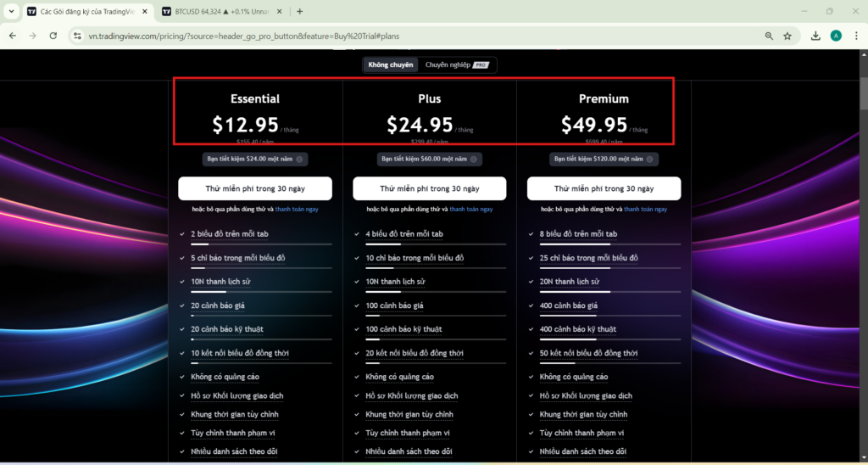Screen dimensions: 868x465
Task: Click Plus "Hồ sơ Khối lượng giao dịch"
Action: (x=412, y=395)
